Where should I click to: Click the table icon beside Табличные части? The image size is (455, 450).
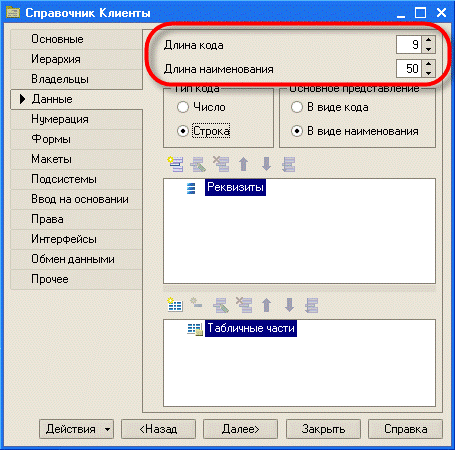pyautogui.click(x=195, y=329)
